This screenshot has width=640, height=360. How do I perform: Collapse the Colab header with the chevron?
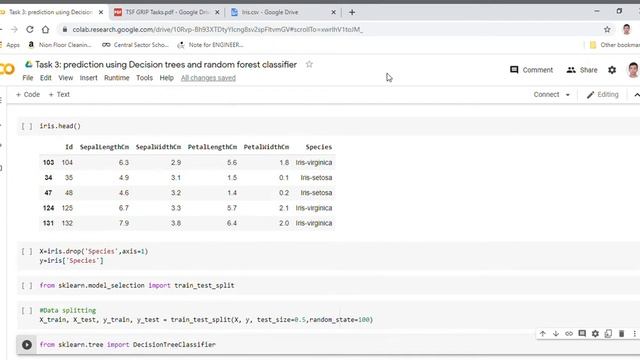636,95
